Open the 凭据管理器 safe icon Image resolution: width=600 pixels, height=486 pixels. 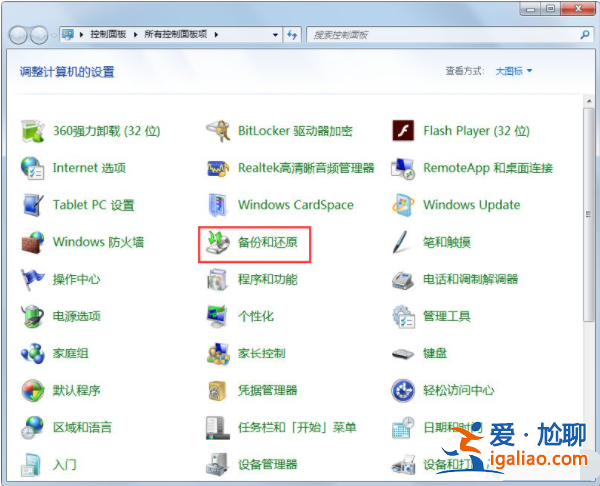[x=217, y=390]
